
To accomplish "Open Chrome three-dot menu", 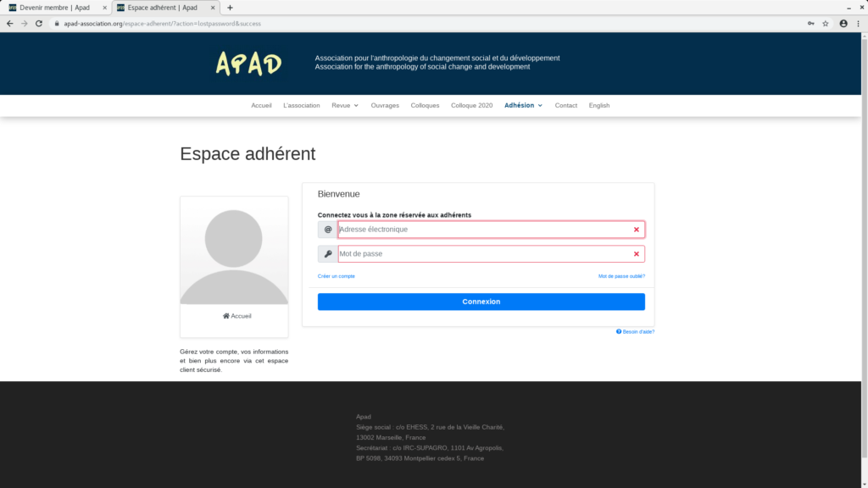I will pyautogui.click(x=859, y=24).
